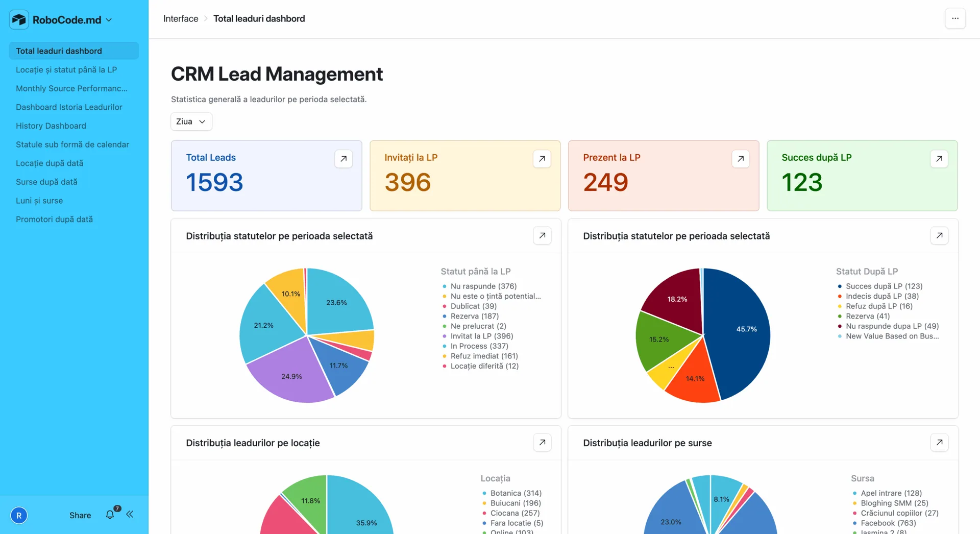Expand the Total Leads card

pyautogui.click(x=344, y=159)
